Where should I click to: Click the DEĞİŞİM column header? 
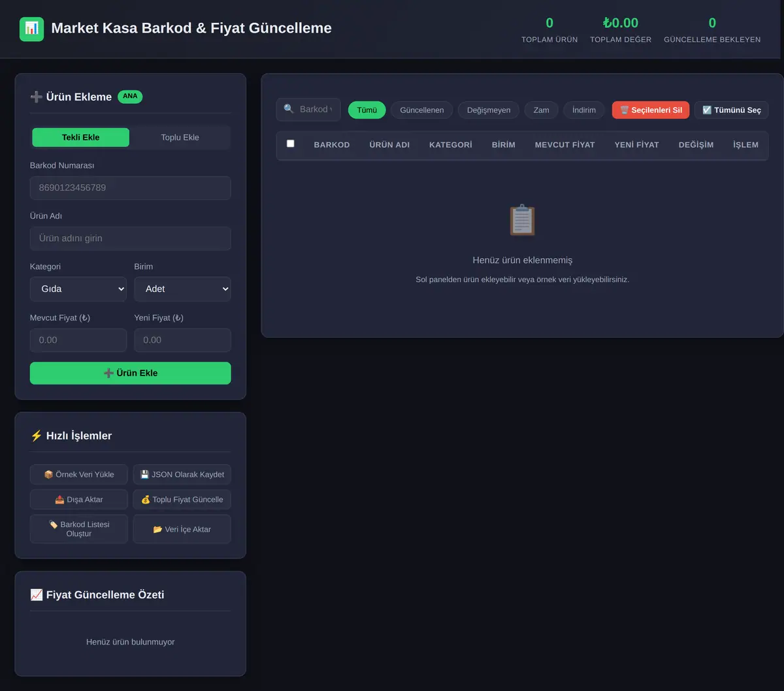(696, 145)
